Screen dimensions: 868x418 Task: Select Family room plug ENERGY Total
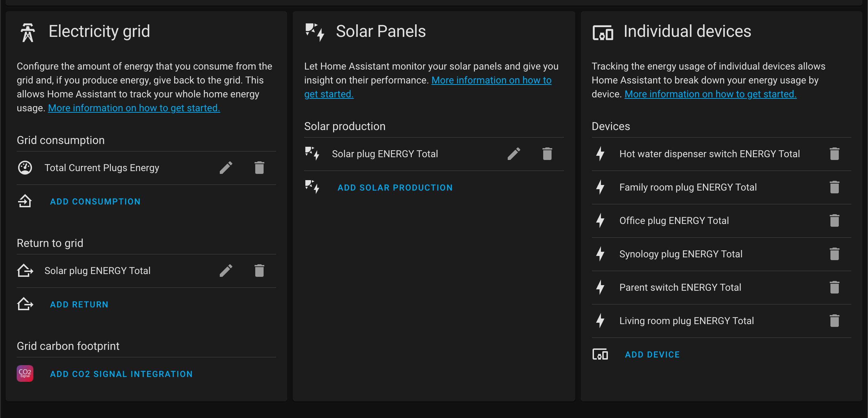click(x=688, y=187)
